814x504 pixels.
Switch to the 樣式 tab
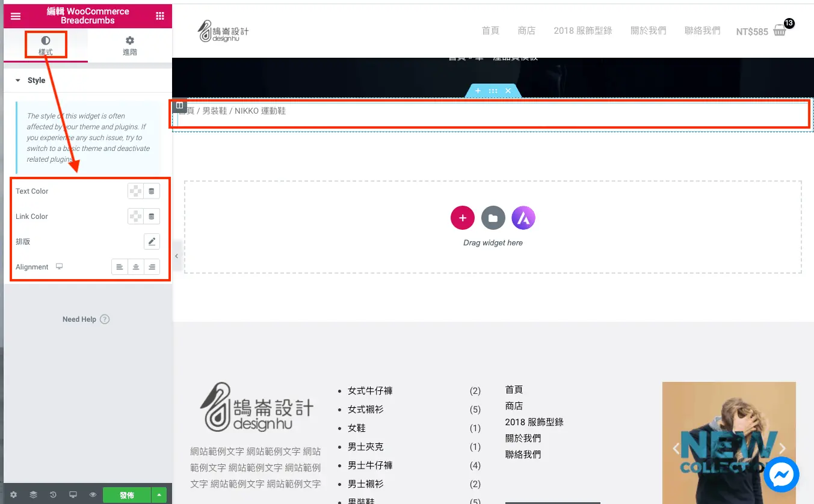(x=46, y=46)
